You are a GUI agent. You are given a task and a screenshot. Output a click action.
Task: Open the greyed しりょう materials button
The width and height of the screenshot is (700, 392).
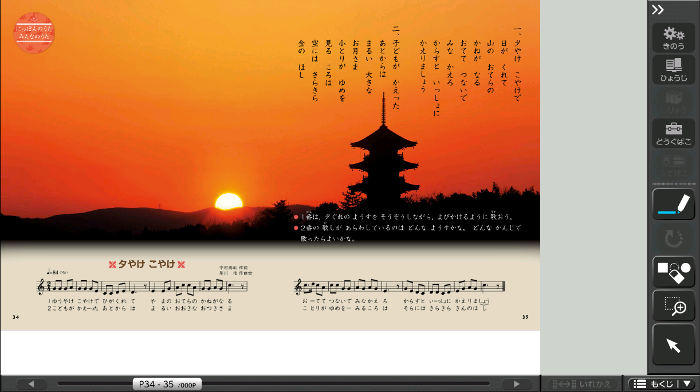coord(673,102)
